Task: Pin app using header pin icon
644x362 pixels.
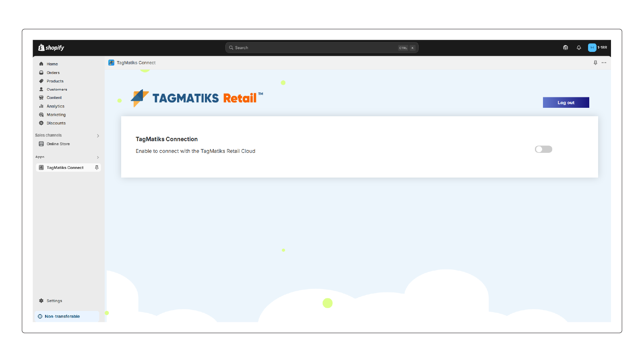Action: [x=595, y=63]
